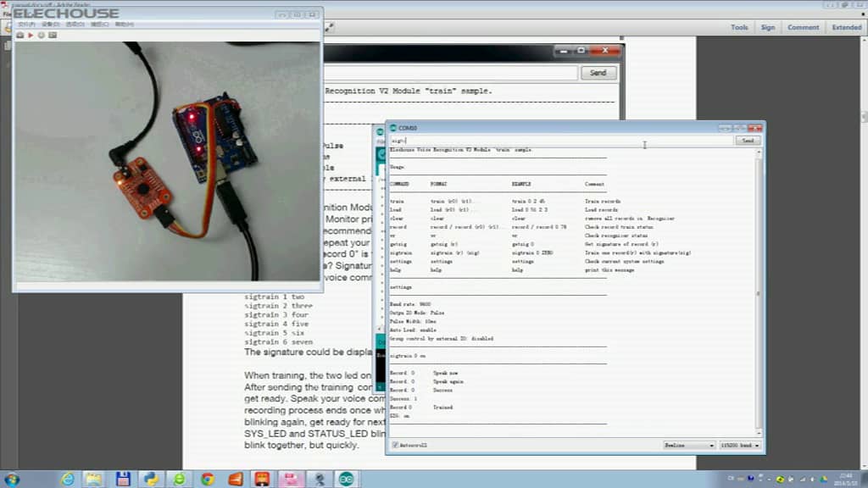The image size is (868, 488).
Task: Open the first menu in ELECHOUSE webcam window
Action: [x=26, y=25]
